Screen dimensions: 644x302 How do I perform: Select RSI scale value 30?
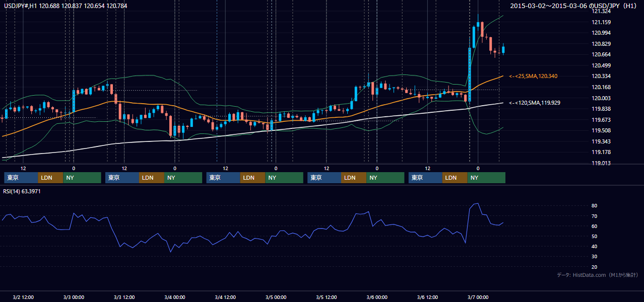point(595,257)
